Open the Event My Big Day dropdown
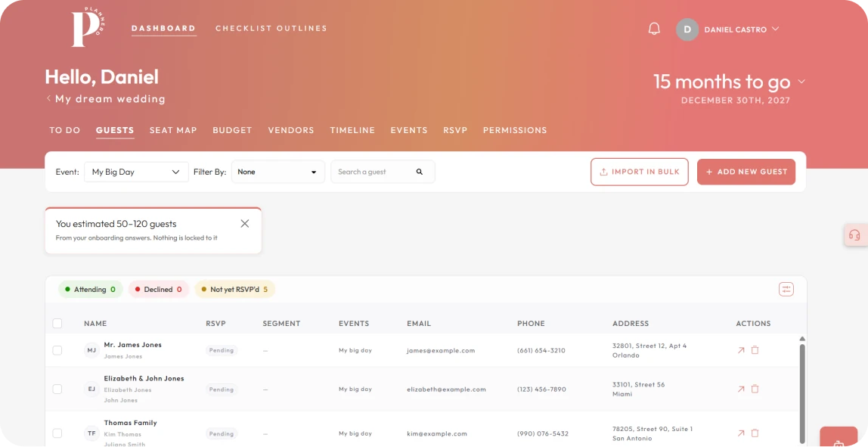This screenshot has height=447, width=868. point(136,172)
